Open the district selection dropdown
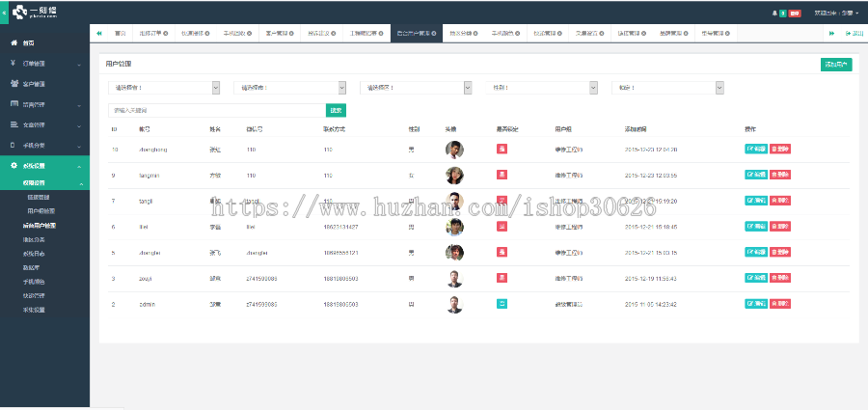 point(417,88)
